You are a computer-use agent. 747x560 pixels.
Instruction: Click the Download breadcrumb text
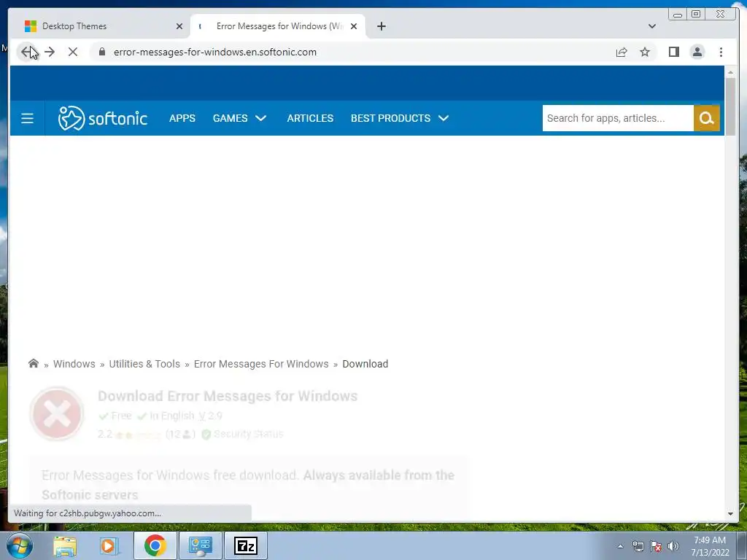[365, 364]
